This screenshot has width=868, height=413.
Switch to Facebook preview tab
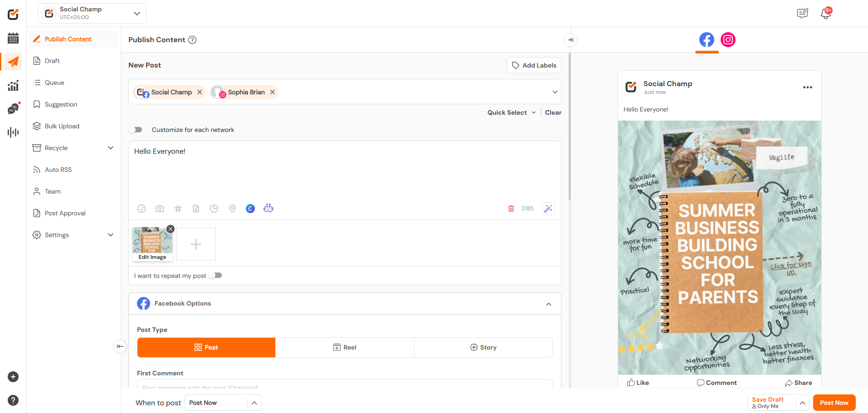[x=707, y=40]
